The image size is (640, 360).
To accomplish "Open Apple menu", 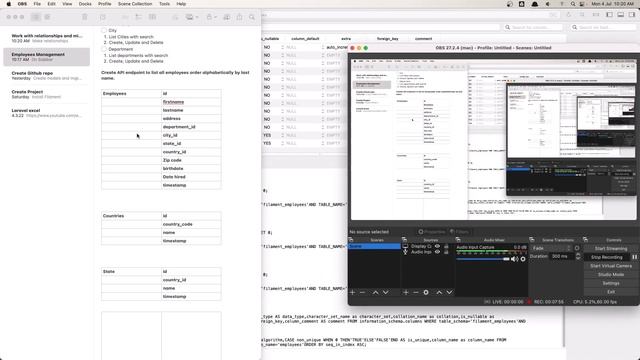I will pyautogui.click(x=8, y=4).
